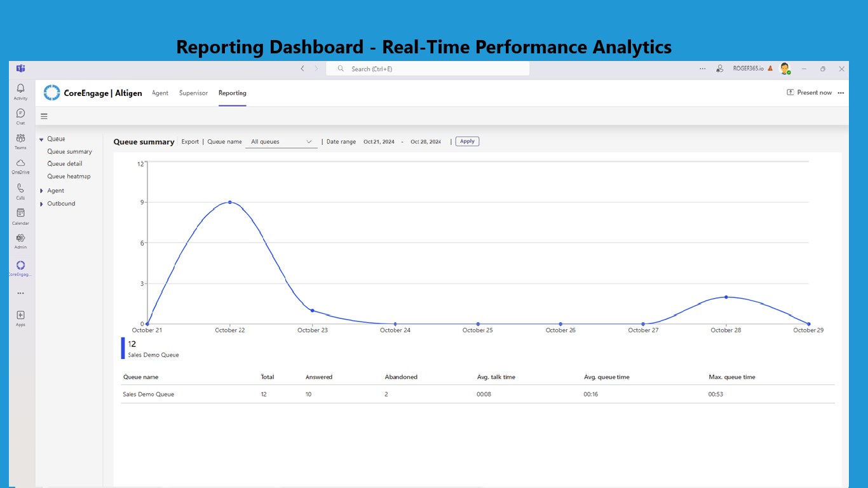Click the Answered column header
The height and width of the screenshot is (488, 868).
[319, 377]
